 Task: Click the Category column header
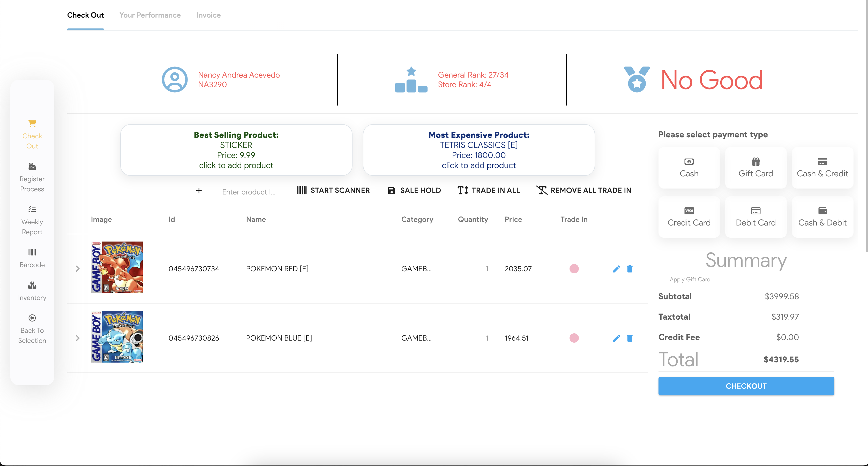(417, 220)
